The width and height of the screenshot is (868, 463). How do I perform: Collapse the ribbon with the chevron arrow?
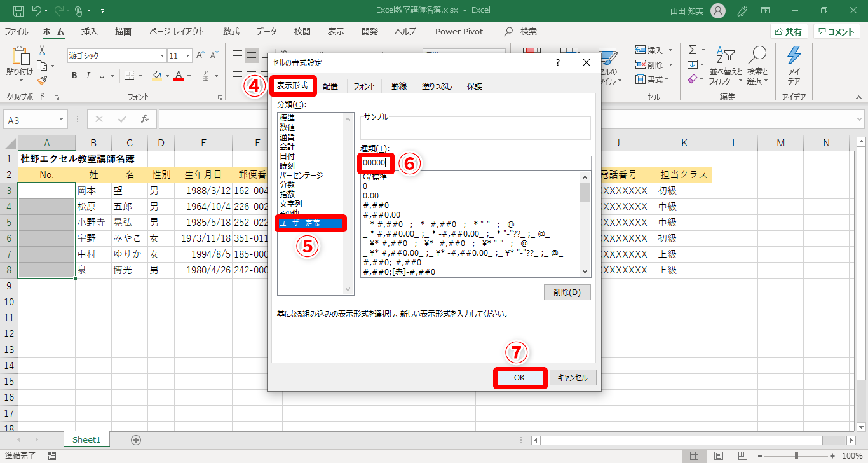pos(858,97)
